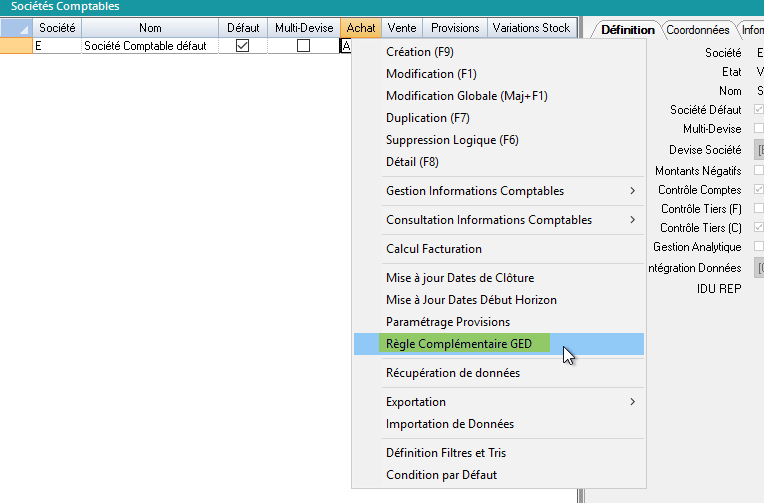Image resolution: width=764 pixels, height=503 pixels.
Task: Toggle the Contrôle Tiers (F) checkbox
Action: pos(758,209)
